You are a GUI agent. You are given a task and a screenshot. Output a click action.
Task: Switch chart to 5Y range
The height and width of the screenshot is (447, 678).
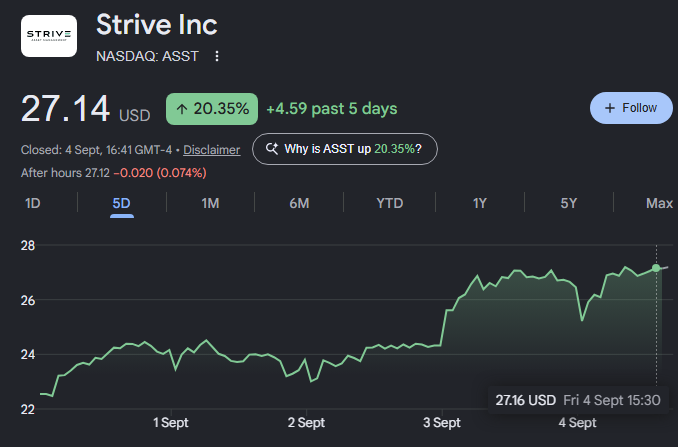click(x=569, y=203)
